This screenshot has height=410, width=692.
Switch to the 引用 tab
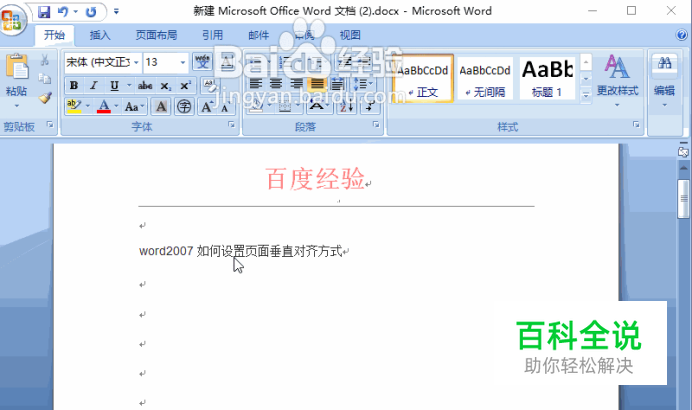[212, 35]
